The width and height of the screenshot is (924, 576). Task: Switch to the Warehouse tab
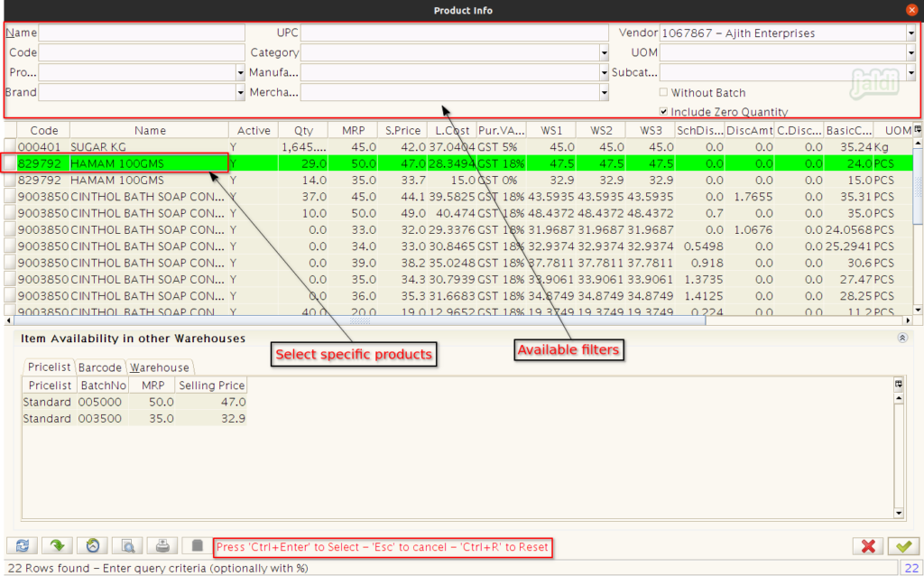[160, 367]
